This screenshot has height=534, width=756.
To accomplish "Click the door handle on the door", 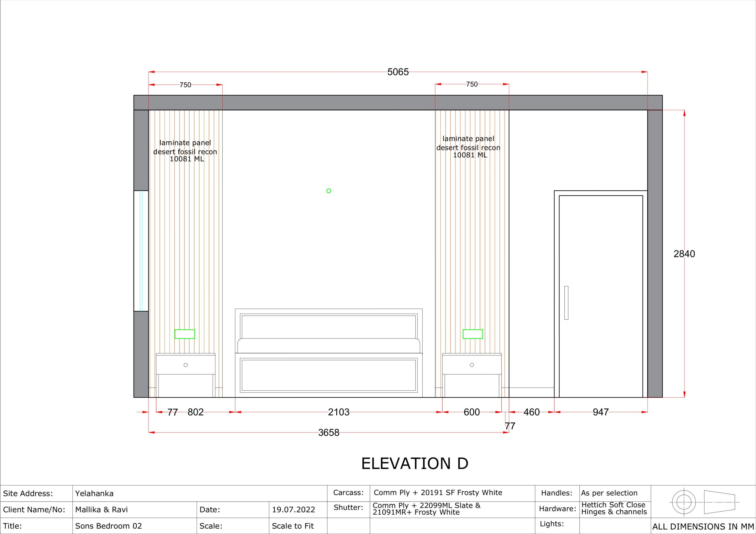I will (566, 303).
